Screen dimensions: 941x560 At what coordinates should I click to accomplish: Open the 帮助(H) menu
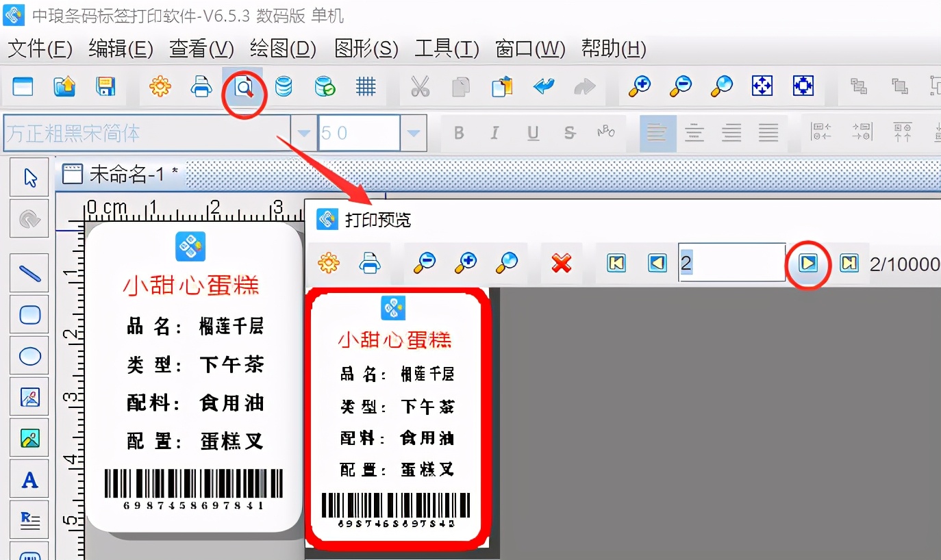(614, 49)
